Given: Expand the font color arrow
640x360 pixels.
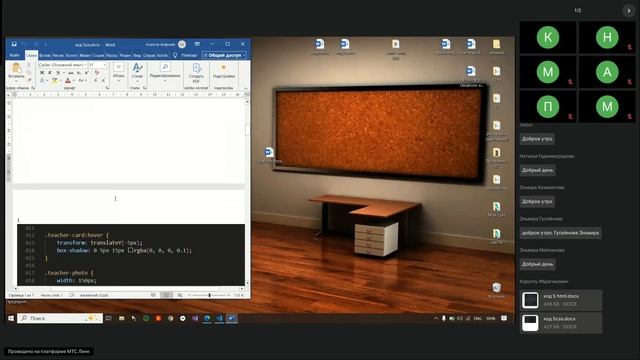Looking at the screenshot, I should [73, 80].
